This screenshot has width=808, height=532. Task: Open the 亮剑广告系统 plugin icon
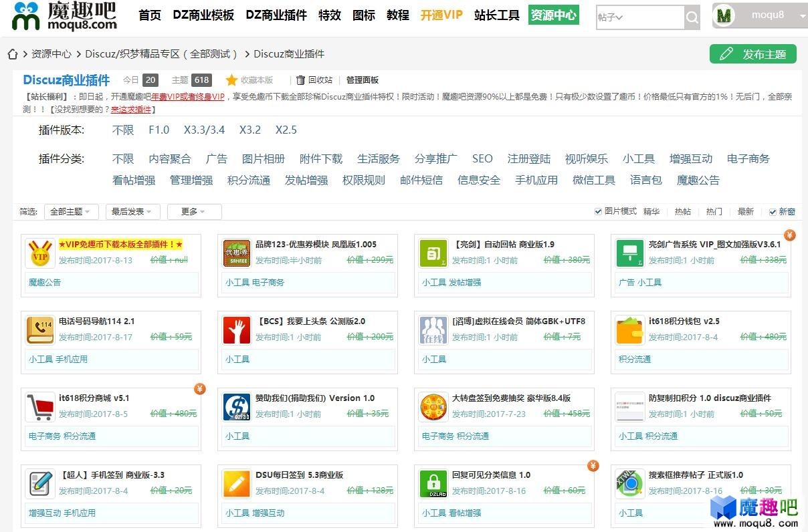point(630,253)
